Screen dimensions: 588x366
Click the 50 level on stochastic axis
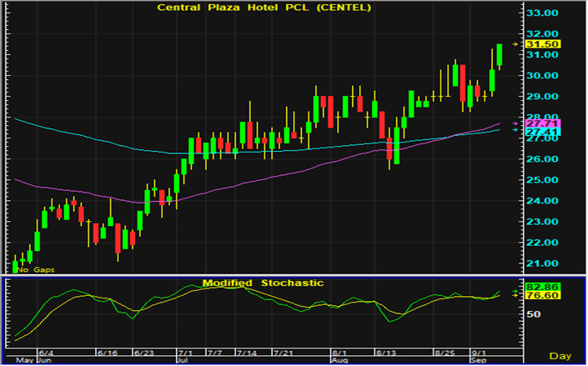coord(534,314)
